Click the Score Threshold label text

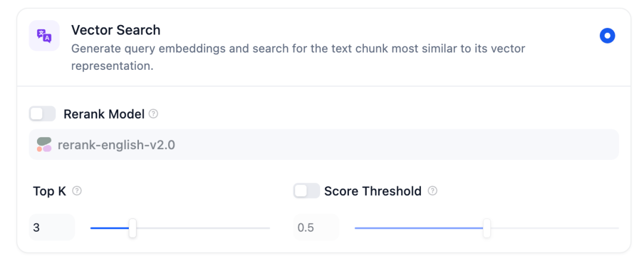pos(373,191)
